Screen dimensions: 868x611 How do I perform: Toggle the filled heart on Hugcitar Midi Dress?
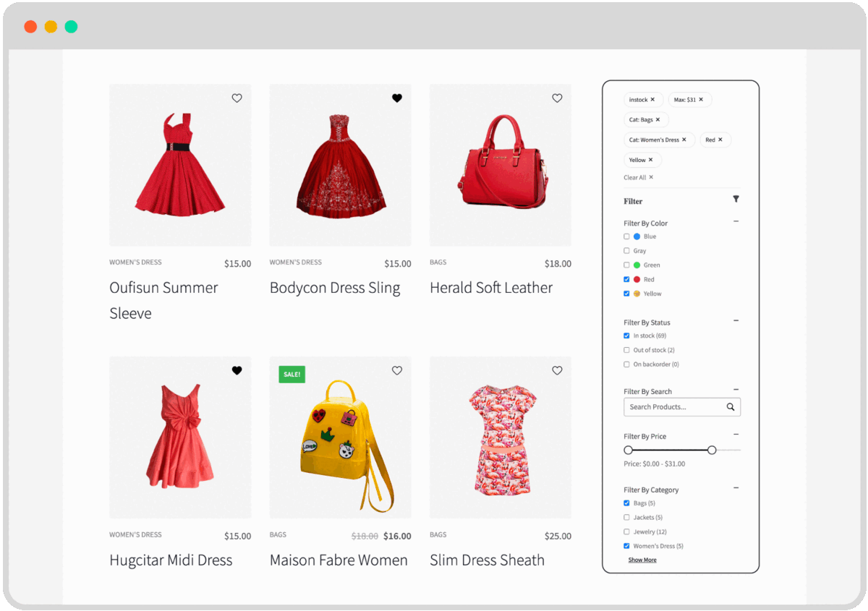237,370
